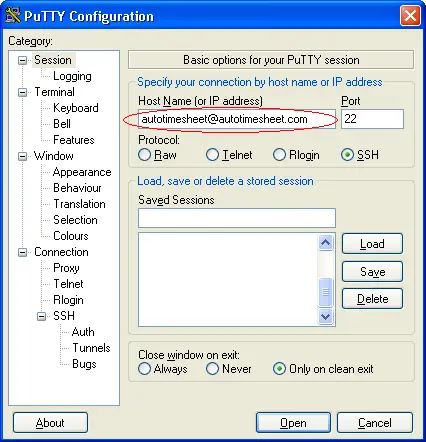Collapse the SSH tree node

(x=41, y=316)
